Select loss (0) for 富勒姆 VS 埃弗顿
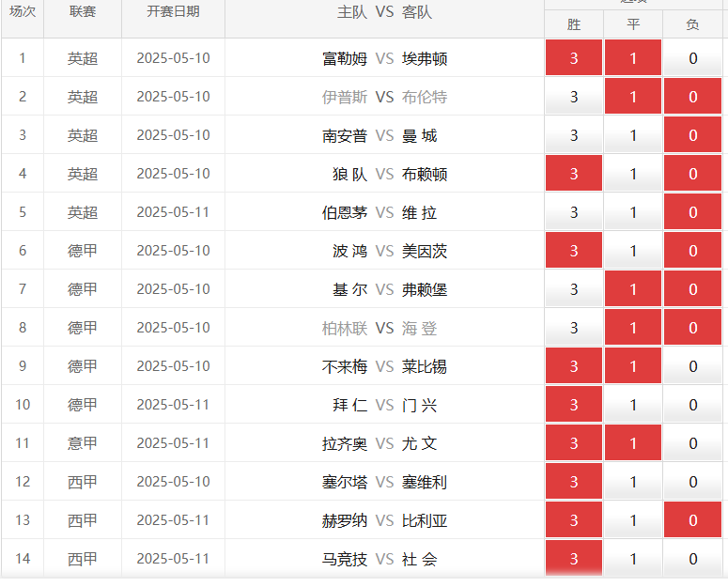This screenshot has width=728, height=587. (692, 57)
